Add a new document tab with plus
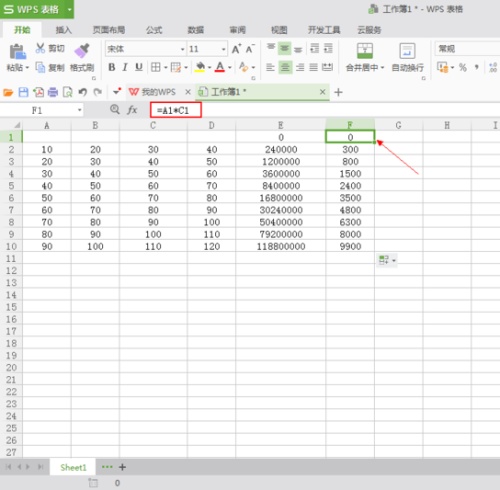Screen dimensions: 500x490 pos(338,92)
